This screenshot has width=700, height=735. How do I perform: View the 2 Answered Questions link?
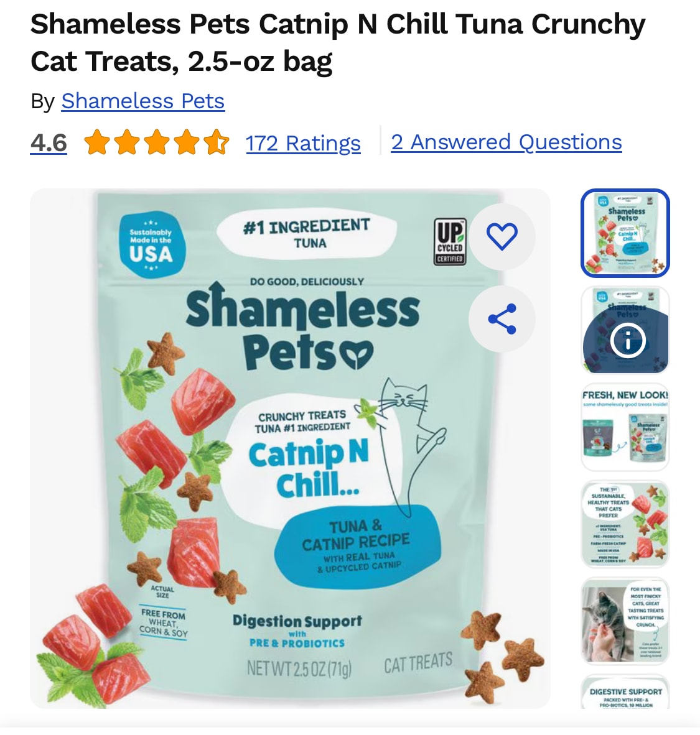pyautogui.click(x=506, y=142)
